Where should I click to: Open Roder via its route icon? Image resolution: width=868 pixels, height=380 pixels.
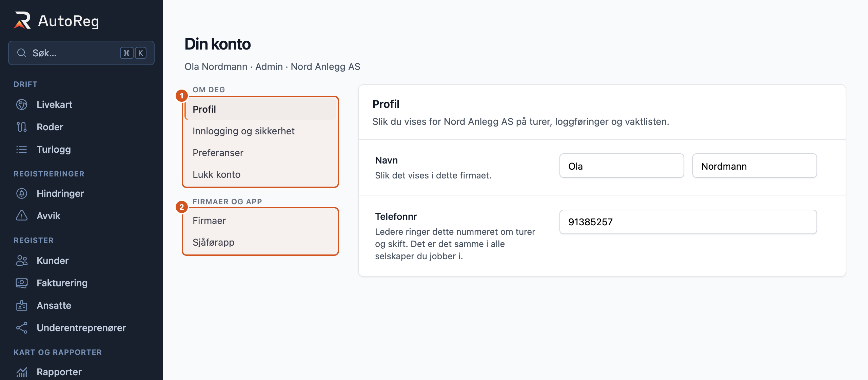22,127
